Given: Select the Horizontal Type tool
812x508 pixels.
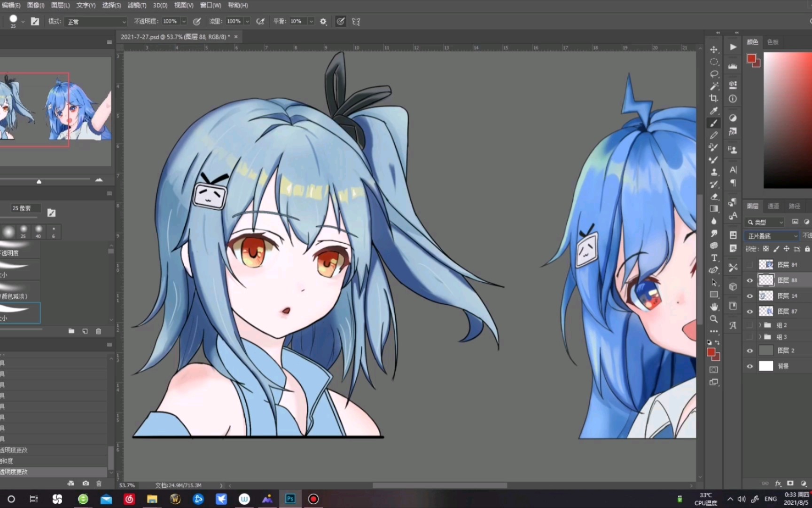Looking at the screenshot, I should tap(714, 258).
